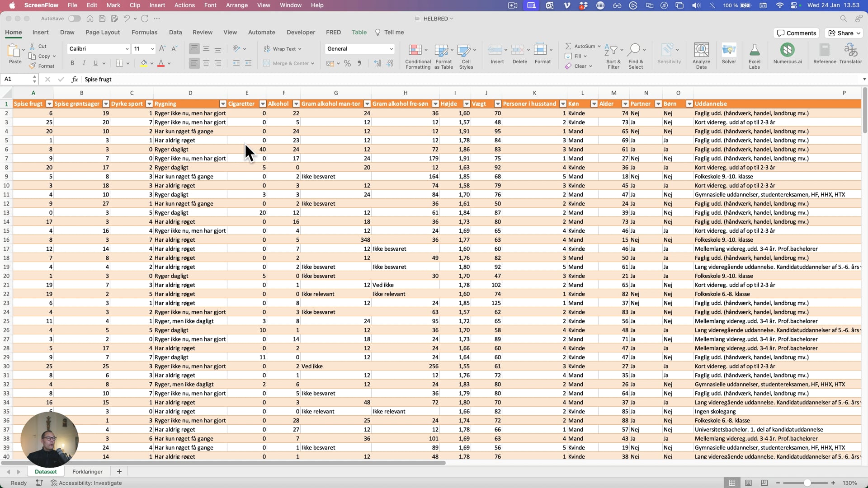Switch to the Forklaringer sheet tab
The width and height of the screenshot is (868, 488).
87,472
